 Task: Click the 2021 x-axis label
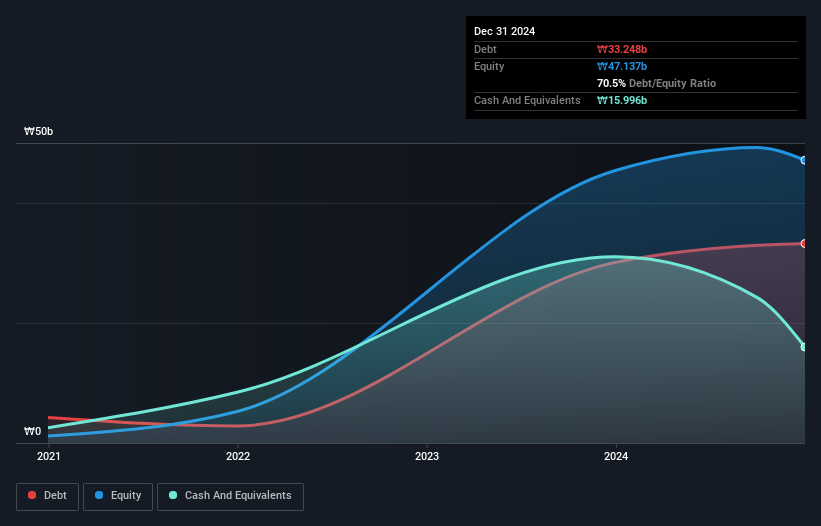[x=49, y=456]
